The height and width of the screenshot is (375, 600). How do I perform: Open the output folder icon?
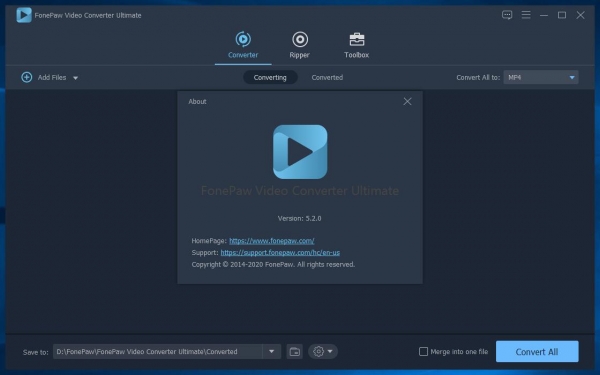[295, 352]
